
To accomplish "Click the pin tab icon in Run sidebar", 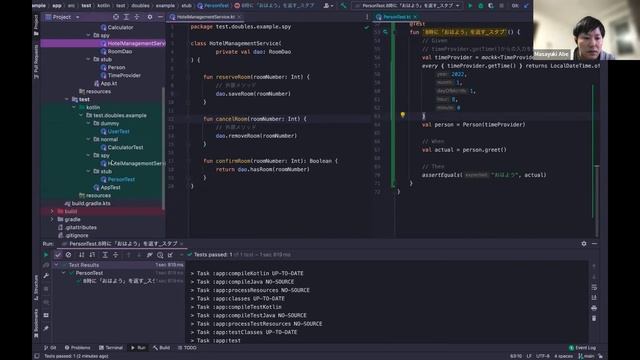I will tap(46, 329).
